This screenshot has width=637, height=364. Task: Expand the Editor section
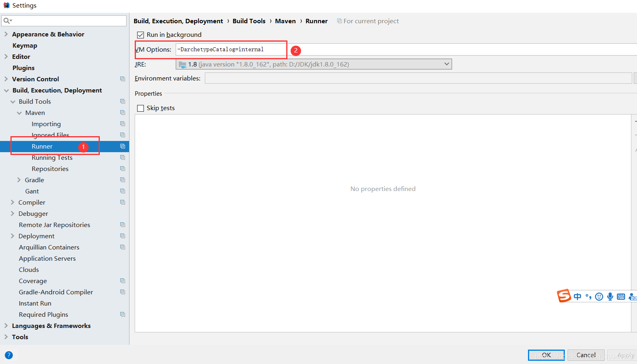(x=6, y=56)
